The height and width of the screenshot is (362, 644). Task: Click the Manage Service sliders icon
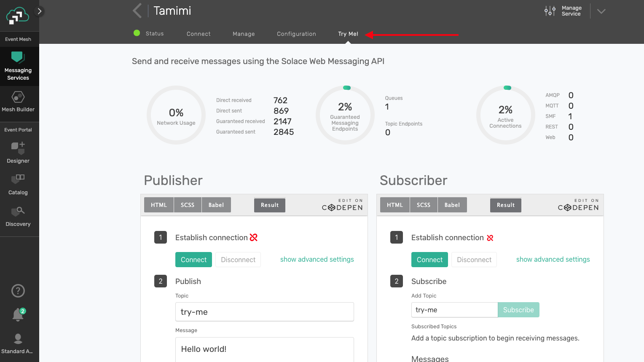coord(550,11)
